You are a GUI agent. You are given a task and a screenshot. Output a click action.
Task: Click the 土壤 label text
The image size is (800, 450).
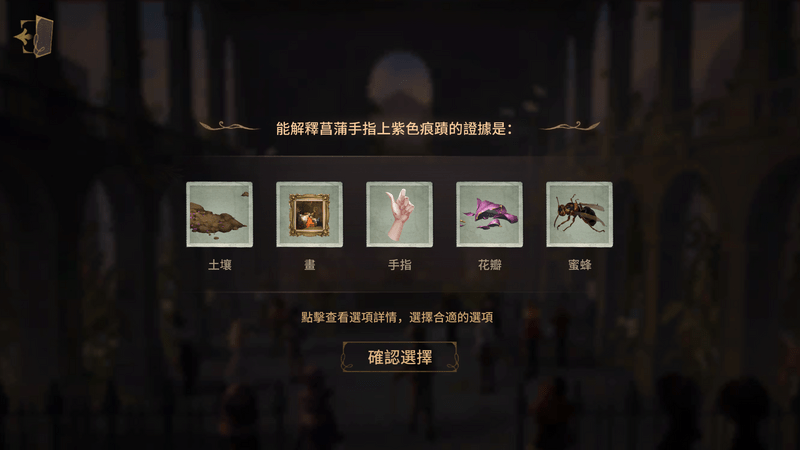click(220, 265)
